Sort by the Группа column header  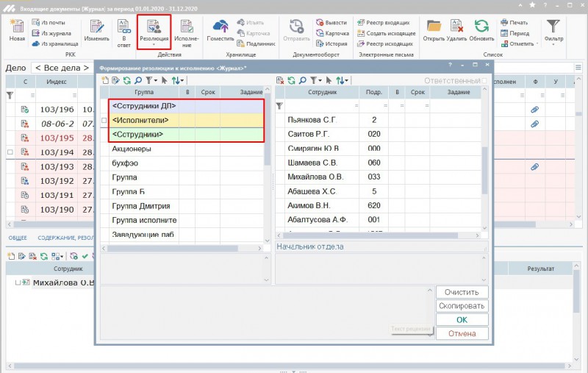pyautogui.click(x=144, y=92)
